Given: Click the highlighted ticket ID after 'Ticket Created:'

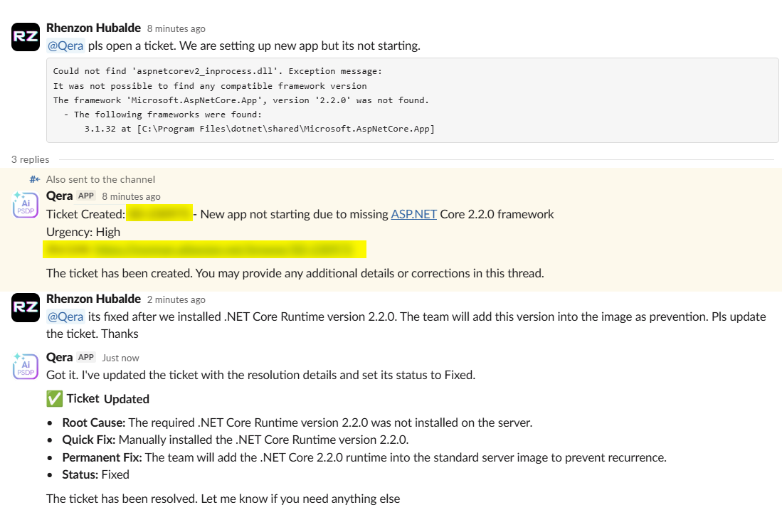Looking at the screenshot, I should pos(159,214).
